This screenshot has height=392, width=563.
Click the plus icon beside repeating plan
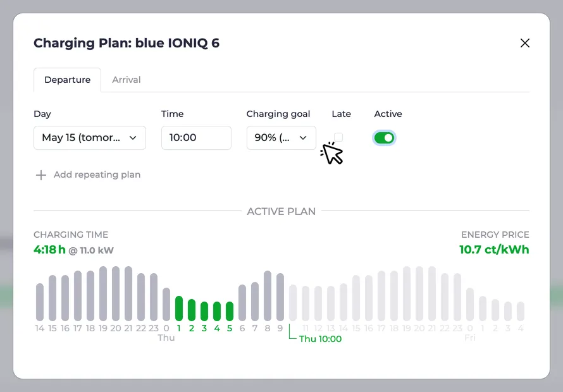(41, 175)
